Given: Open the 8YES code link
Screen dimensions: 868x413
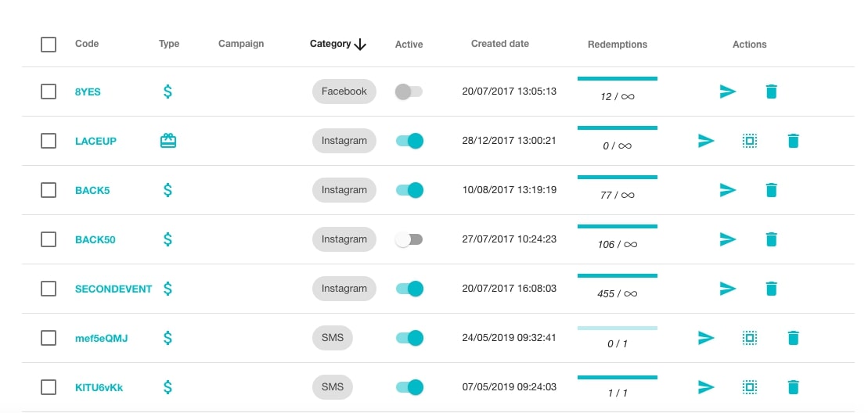Looking at the screenshot, I should (x=88, y=92).
